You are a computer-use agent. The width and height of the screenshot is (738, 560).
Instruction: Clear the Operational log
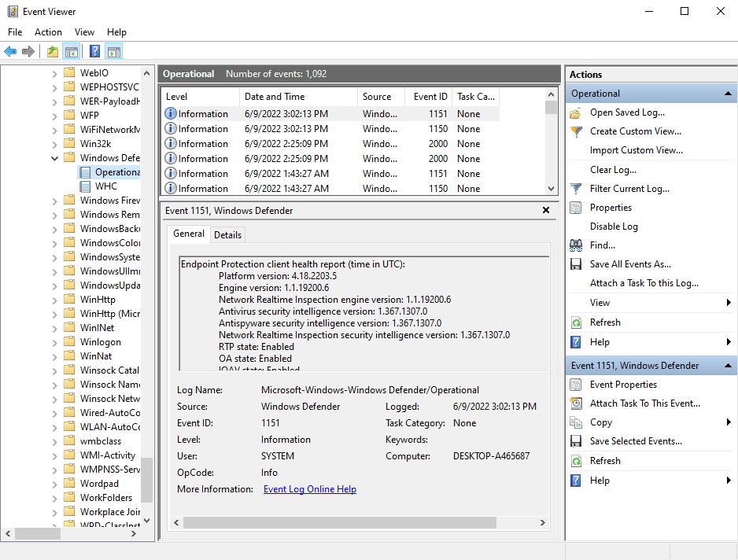coord(613,169)
